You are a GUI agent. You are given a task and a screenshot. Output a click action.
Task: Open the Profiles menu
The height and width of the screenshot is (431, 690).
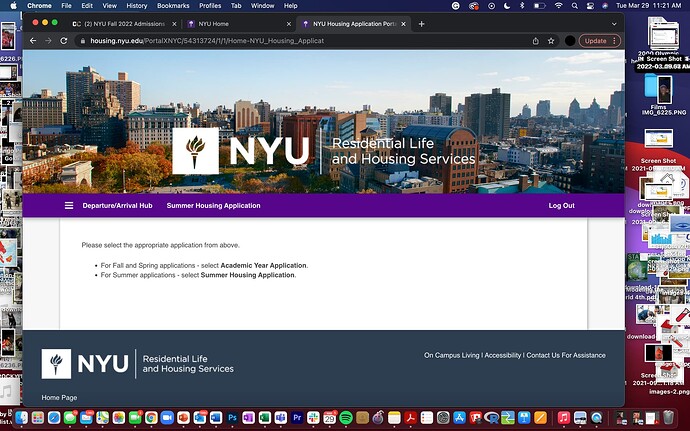210,6
